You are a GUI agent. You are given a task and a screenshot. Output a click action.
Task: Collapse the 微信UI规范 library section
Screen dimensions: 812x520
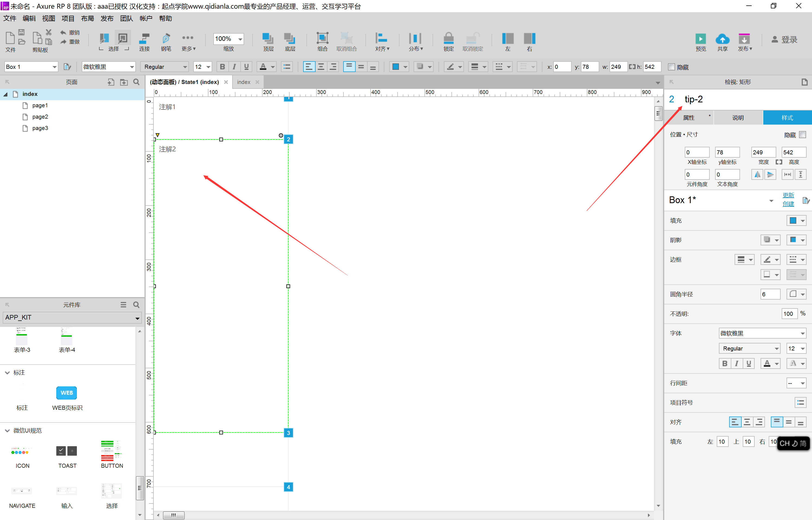[7, 431]
